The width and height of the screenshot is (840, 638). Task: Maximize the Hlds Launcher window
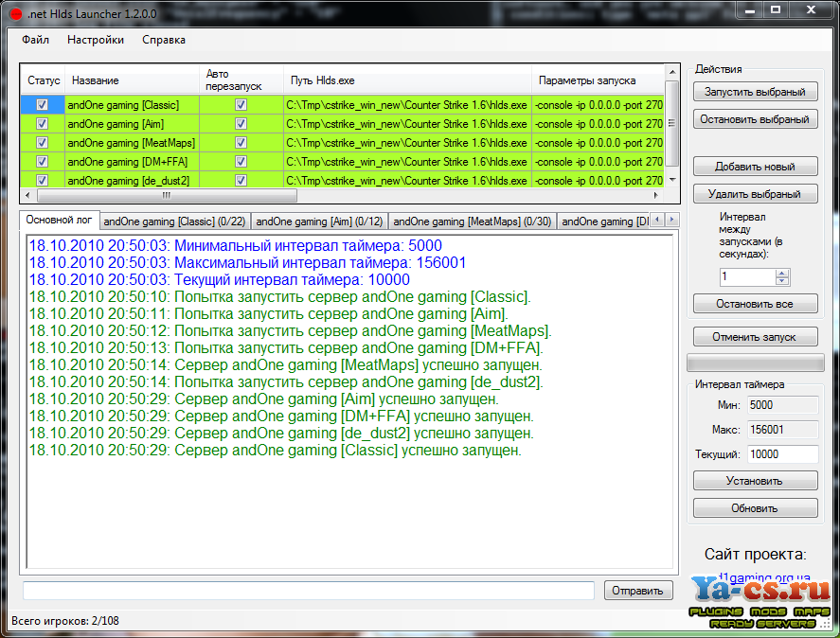click(x=776, y=9)
